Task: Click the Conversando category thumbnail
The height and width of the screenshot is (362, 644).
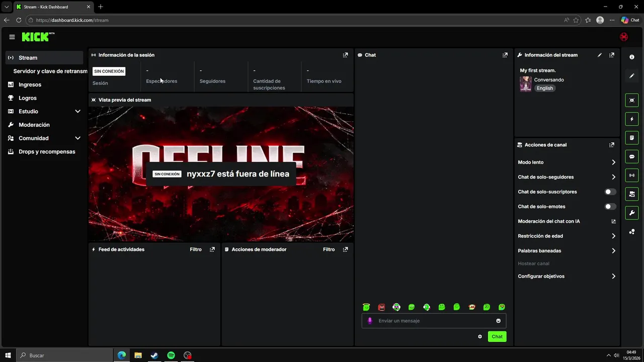Action: [x=526, y=84]
